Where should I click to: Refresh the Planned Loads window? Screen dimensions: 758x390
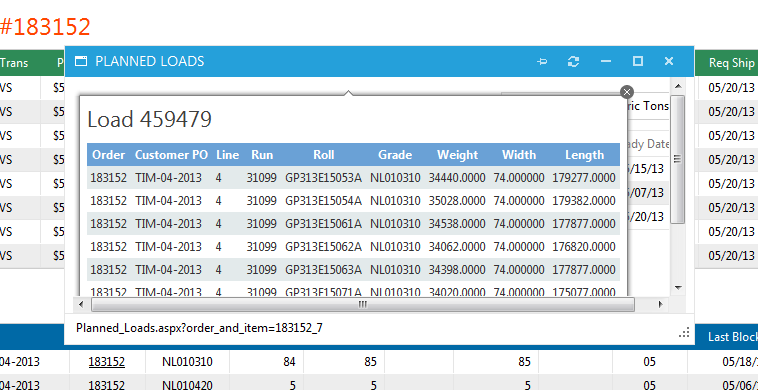573,61
